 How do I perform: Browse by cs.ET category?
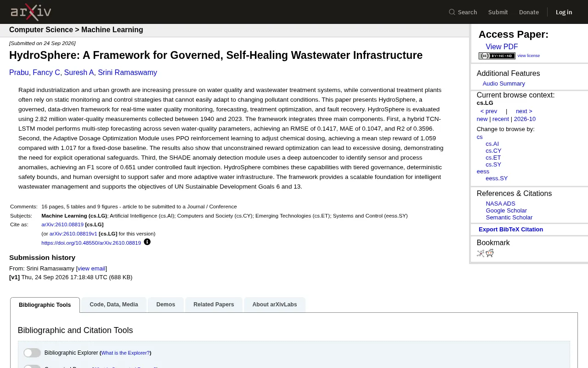493,158
